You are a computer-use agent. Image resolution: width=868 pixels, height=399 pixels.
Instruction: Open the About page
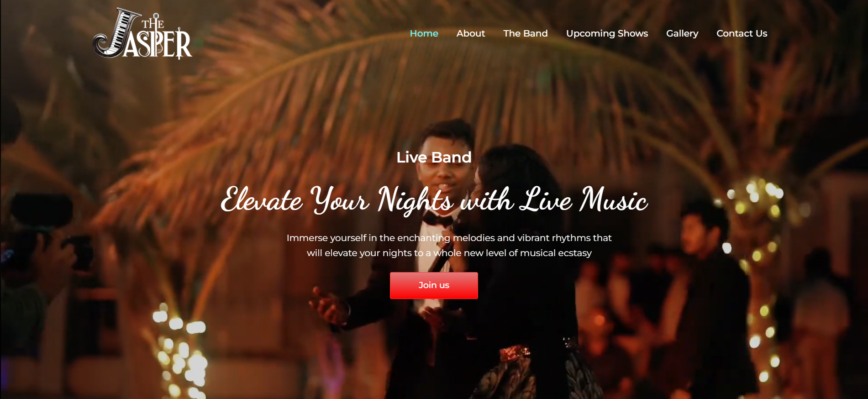coord(470,33)
